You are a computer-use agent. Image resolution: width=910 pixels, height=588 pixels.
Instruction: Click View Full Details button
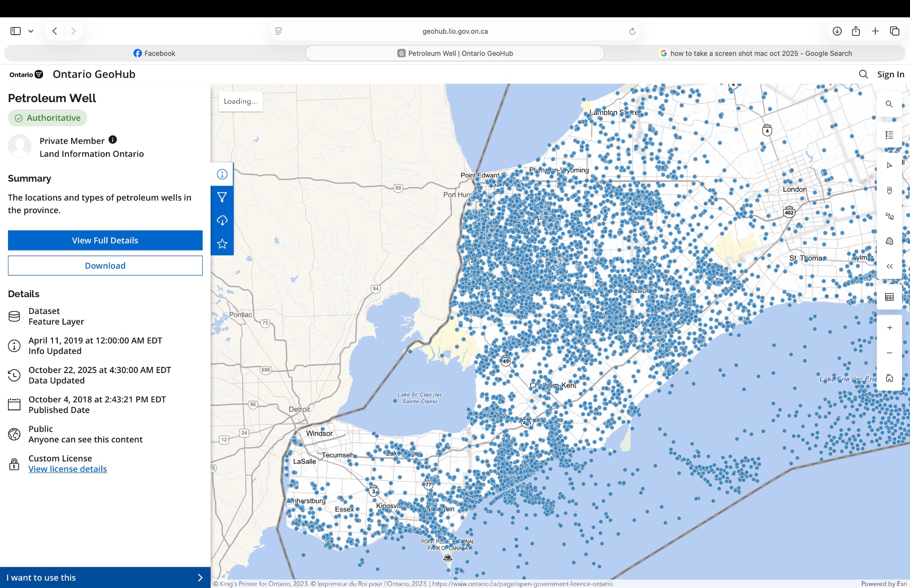[x=105, y=240]
